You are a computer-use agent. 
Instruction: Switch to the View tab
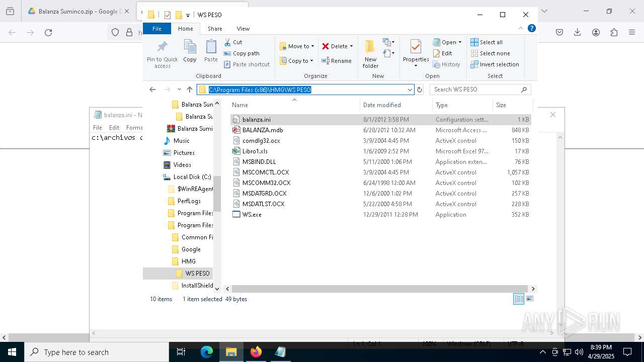click(243, 29)
